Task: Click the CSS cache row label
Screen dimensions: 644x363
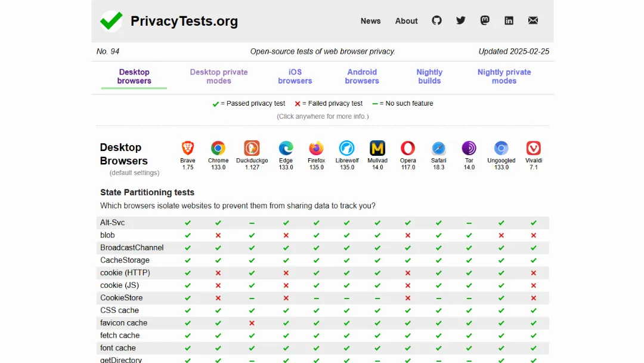Action: (119, 310)
